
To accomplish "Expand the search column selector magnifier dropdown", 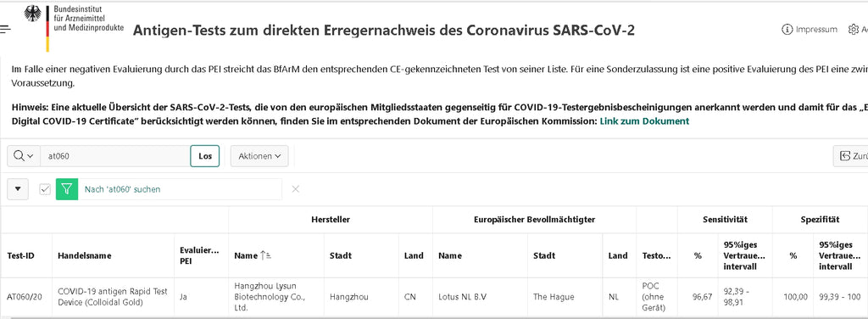I will 23,156.
